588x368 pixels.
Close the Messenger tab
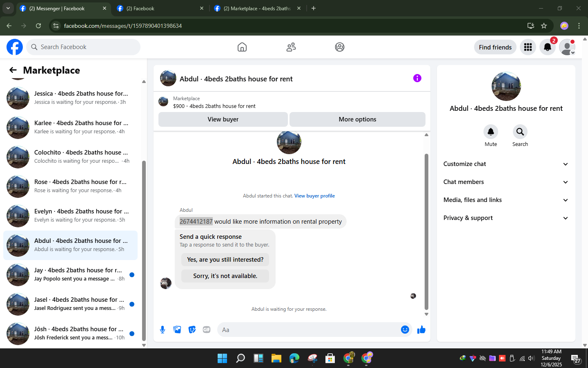tap(104, 8)
